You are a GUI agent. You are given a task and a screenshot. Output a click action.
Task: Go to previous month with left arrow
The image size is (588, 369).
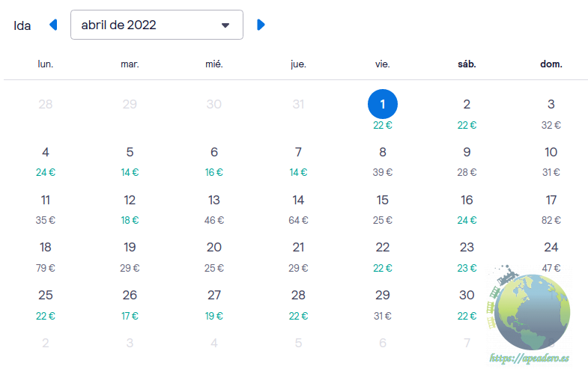click(x=53, y=25)
